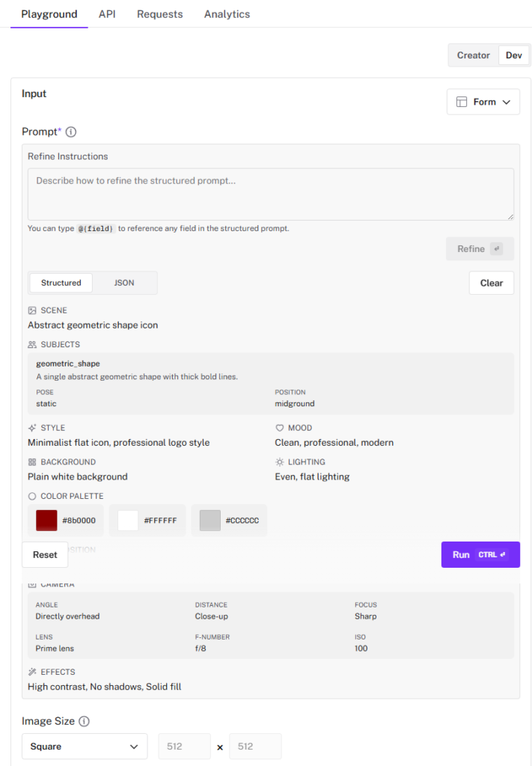
Task: Expand the Square image size dropdown
Action: (x=85, y=747)
